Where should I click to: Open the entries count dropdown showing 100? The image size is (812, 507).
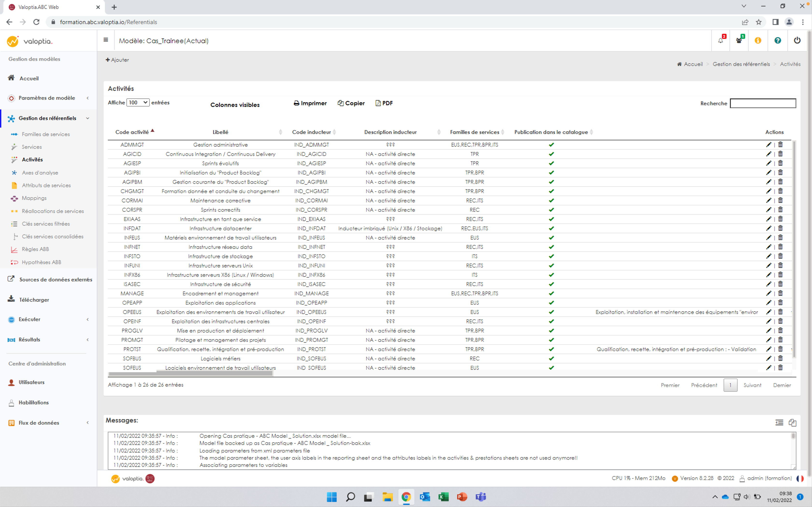coord(137,102)
